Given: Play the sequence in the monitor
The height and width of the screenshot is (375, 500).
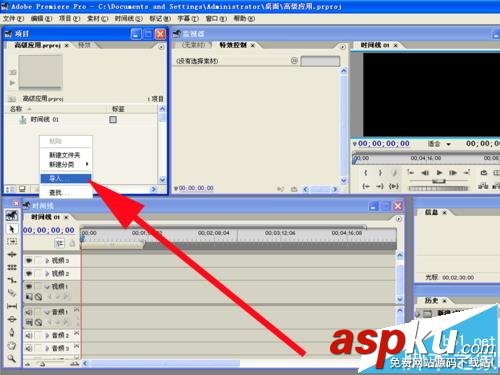Looking at the screenshot, I should point(439,173).
